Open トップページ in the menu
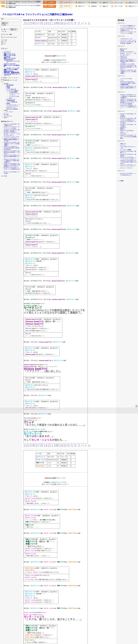Viewport: 138px width, 644px height. 7,51
